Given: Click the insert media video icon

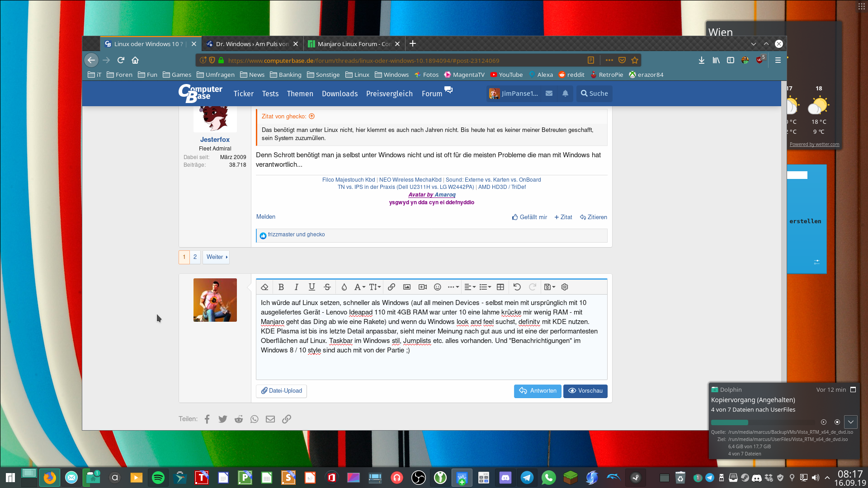Looking at the screenshot, I should tap(423, 287).
